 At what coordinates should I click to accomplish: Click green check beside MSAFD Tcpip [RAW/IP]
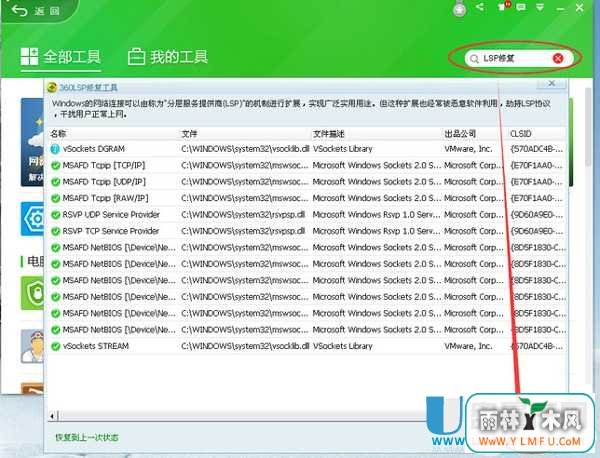click(x=55, y=199)
